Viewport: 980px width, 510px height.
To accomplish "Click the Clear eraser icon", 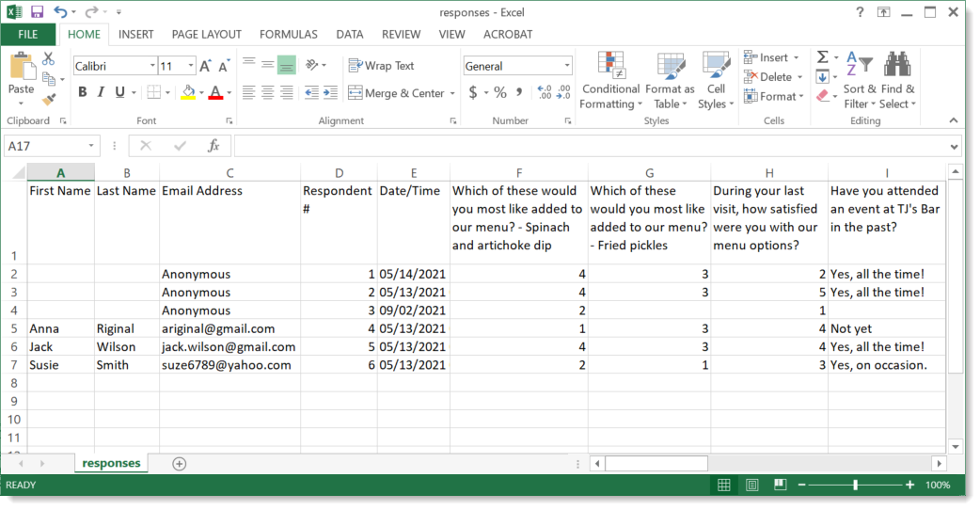I will pyautogui.click(x=823, y=96).
